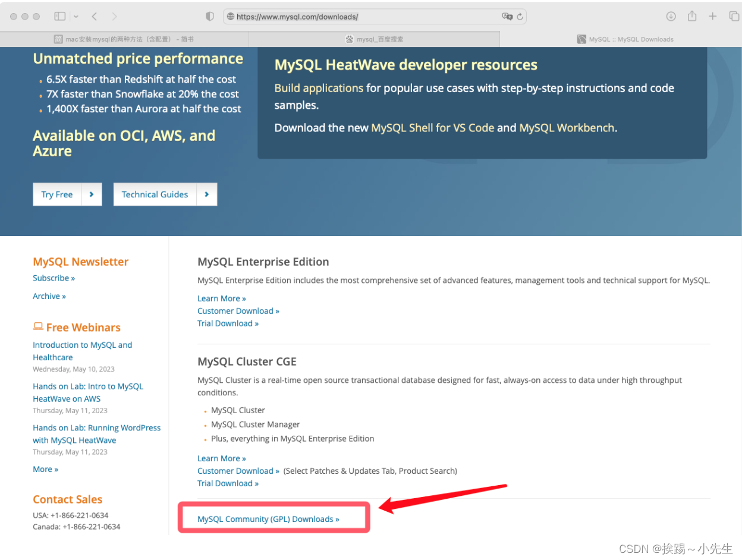Click the Try Free button

tap(56, 194)
